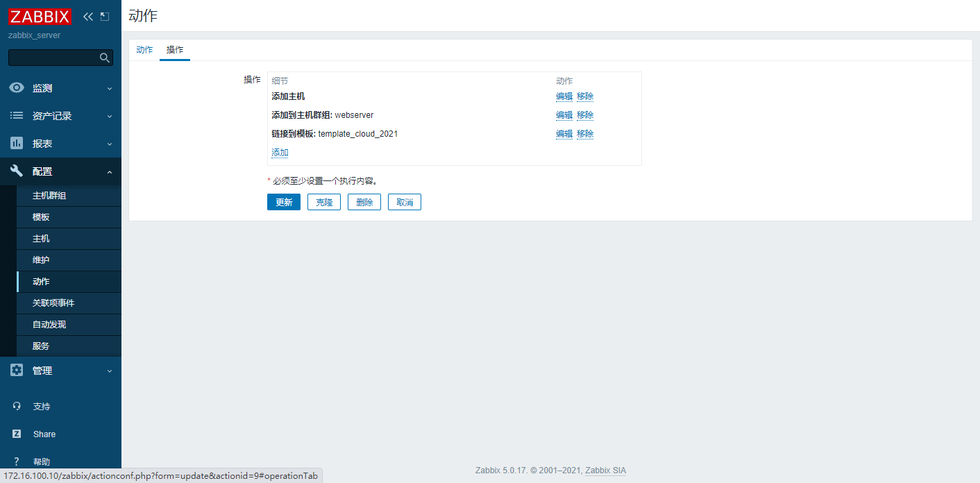Remove the webserver host group operation
This screenshot has height=483, width=980.
pos(585,115)
